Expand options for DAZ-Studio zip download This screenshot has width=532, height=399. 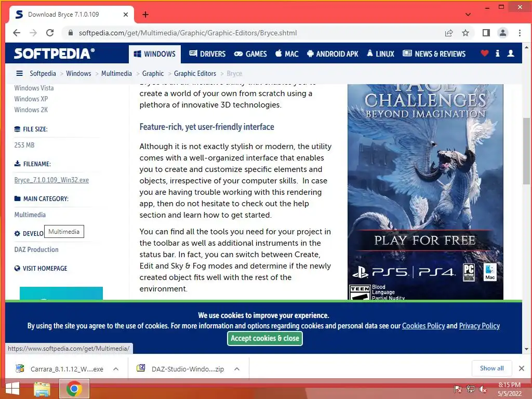click(x=237, y=369)
